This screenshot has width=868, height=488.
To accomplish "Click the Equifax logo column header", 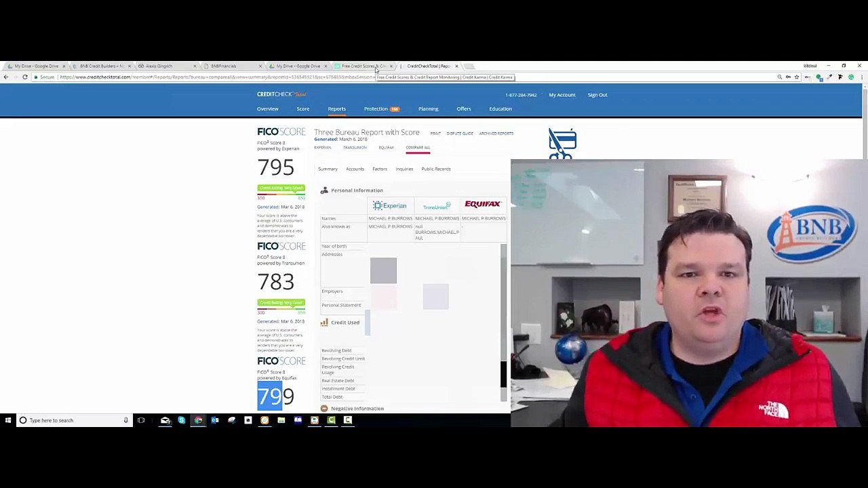I will coord(483,204).
